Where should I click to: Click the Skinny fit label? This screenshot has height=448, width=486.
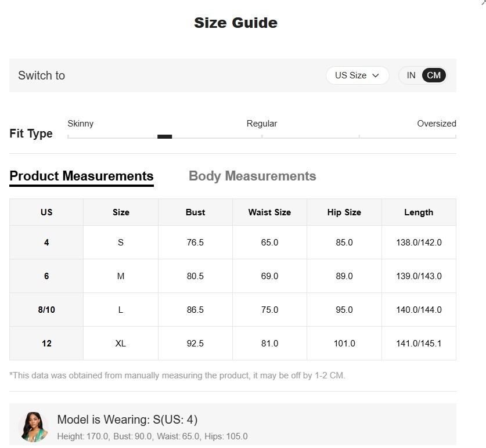tap(81, 123)
